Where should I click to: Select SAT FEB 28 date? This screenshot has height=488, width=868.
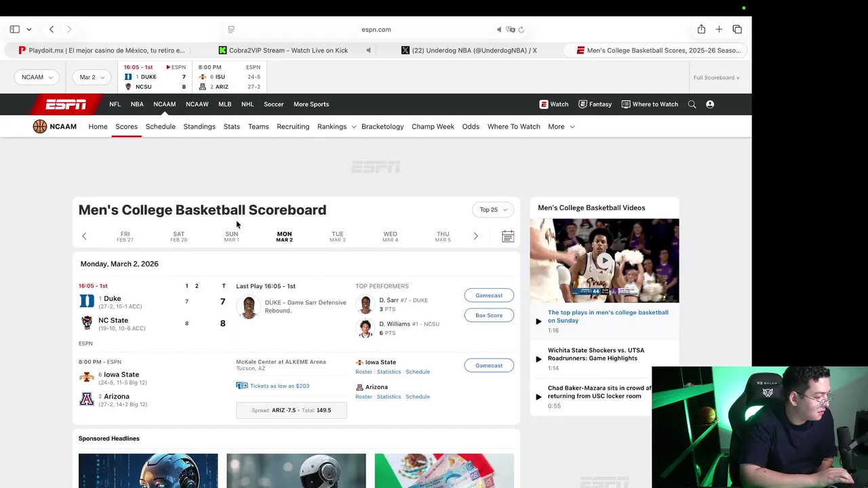tap(178, 237)
